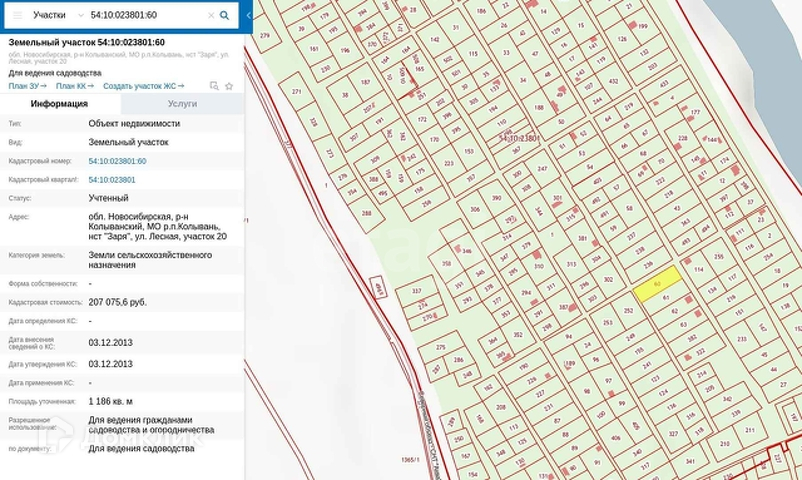Add parcel to favorites with star icon
The image size is (802, 480).
point(229,86)
